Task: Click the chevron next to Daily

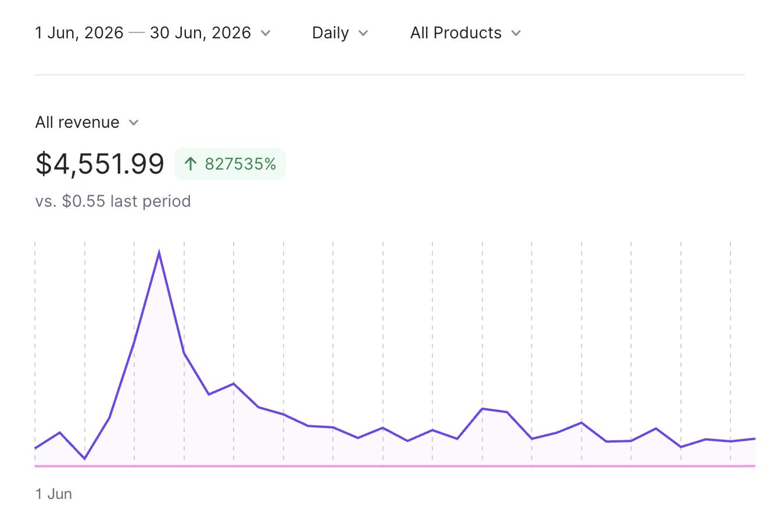Action: click(363, 33)
